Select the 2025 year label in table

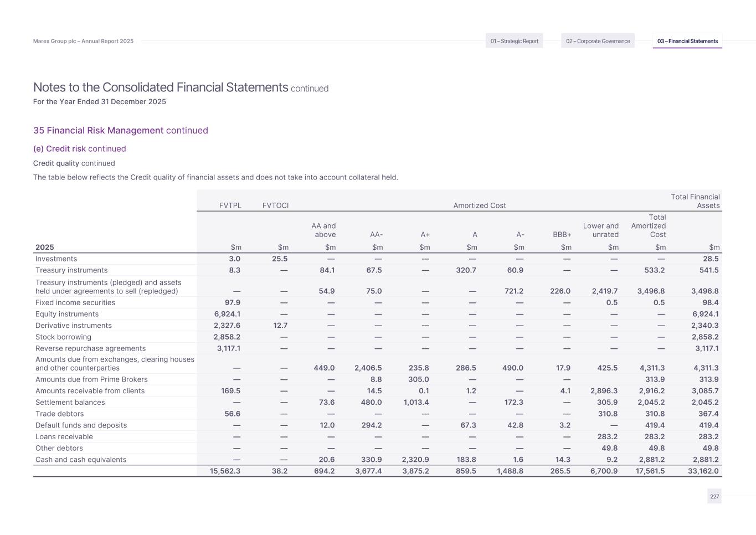point(44,247)
